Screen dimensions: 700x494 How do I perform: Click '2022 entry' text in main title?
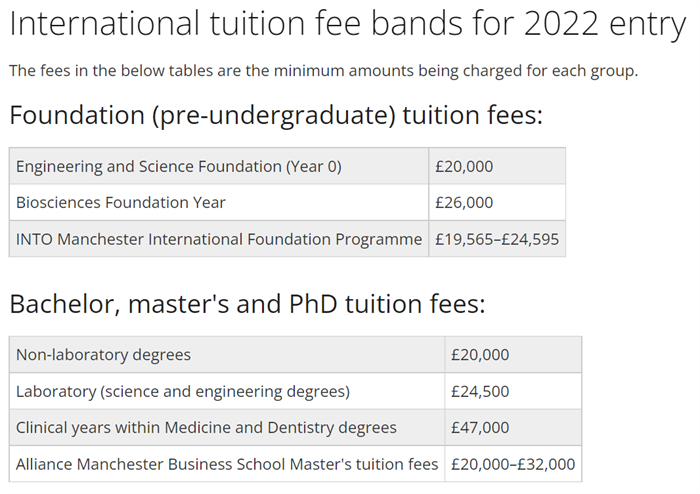click(605, 23)
